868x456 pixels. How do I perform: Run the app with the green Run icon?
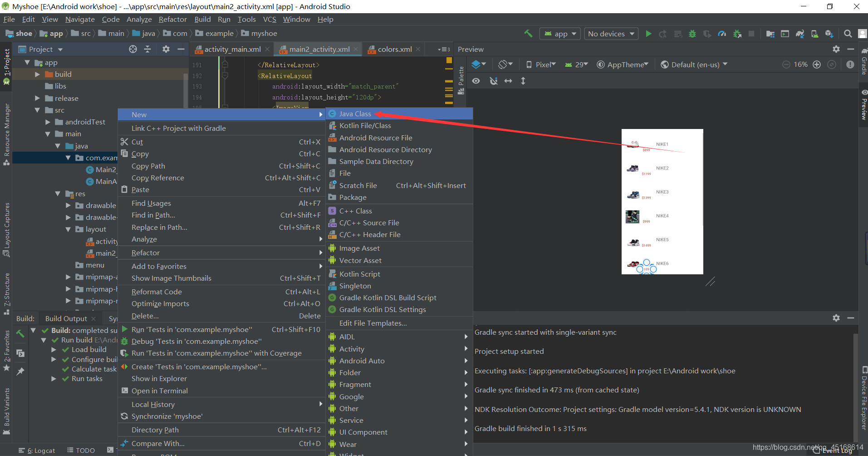click(x=648, y=34)
